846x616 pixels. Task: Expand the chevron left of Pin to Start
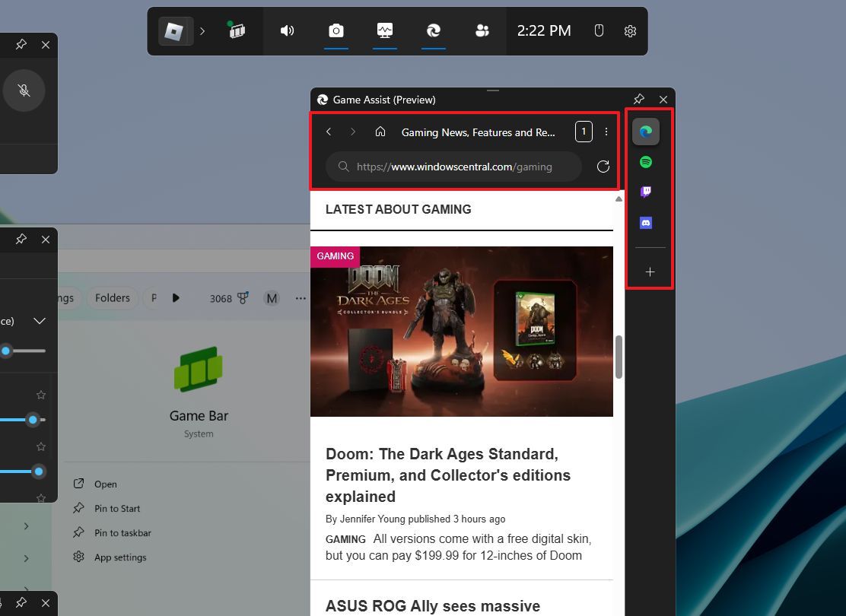pos(27,526)
